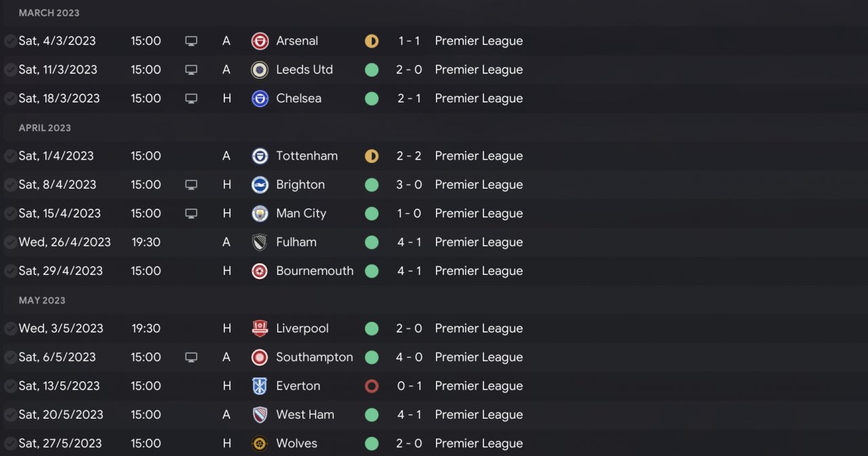Click the TV broadcast icon for Chelsea match
The height and width of the screenshot is (456, 868).
pos(191,98)
